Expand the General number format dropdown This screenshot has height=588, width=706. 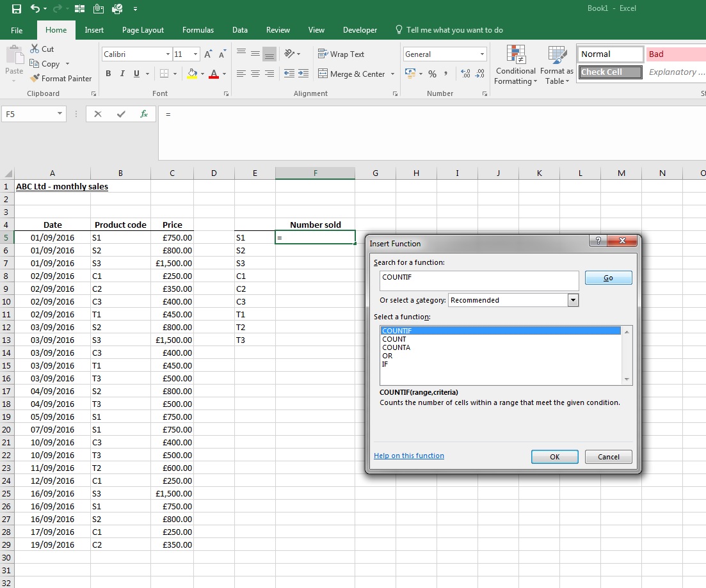tap(482, 54)
